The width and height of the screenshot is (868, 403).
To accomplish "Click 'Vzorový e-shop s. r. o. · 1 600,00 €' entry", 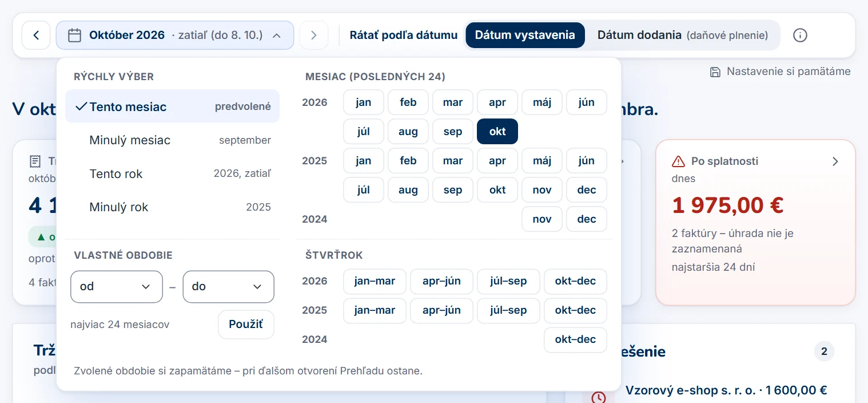I will 726,390.
